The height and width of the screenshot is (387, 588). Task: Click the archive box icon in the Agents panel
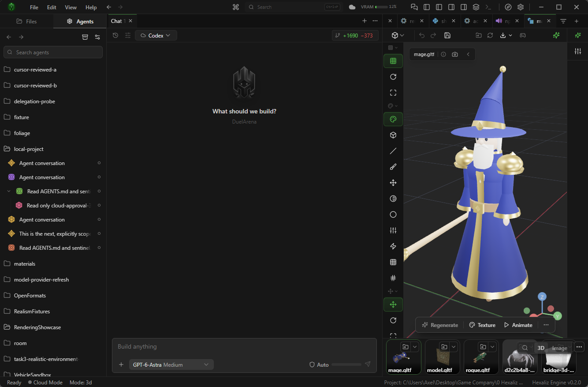pos(85,37)
